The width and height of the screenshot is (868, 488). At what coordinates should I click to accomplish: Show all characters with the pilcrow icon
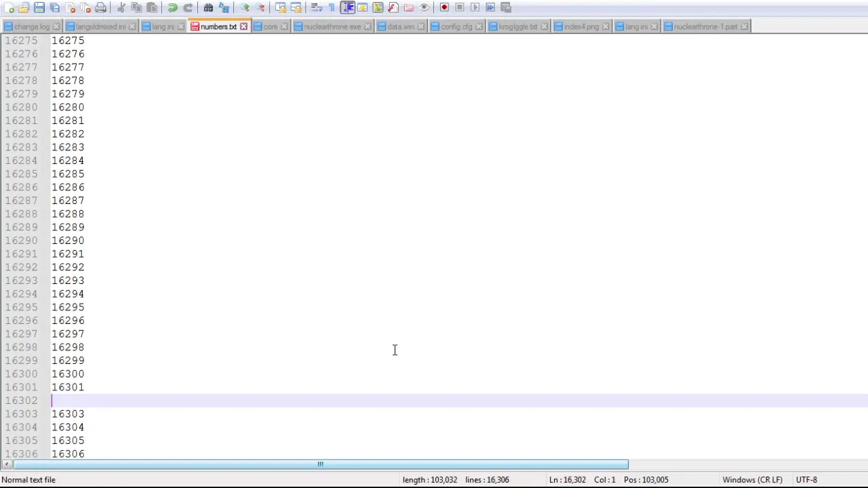[x=332, y=7]
